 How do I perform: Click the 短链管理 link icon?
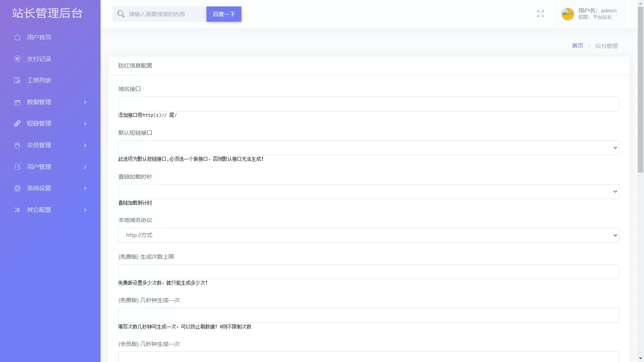[17, 123]
